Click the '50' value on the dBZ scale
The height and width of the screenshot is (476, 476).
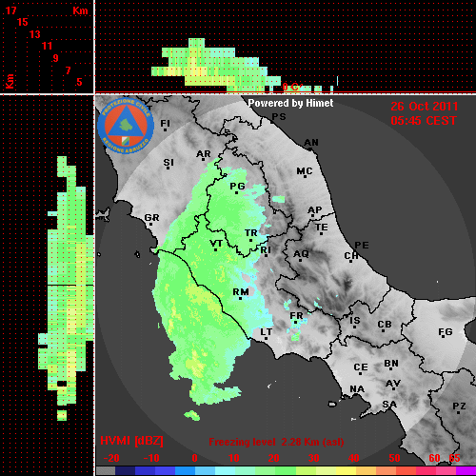pos(394,458)
